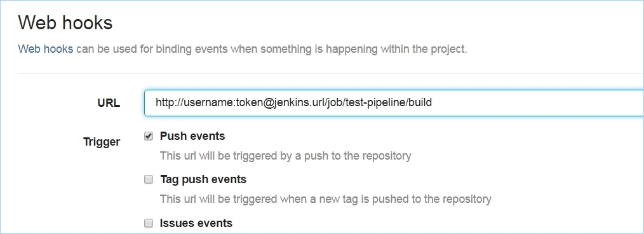Click the Tag push events label
This screenshot has height=234, width=644.
coord(203,179)
